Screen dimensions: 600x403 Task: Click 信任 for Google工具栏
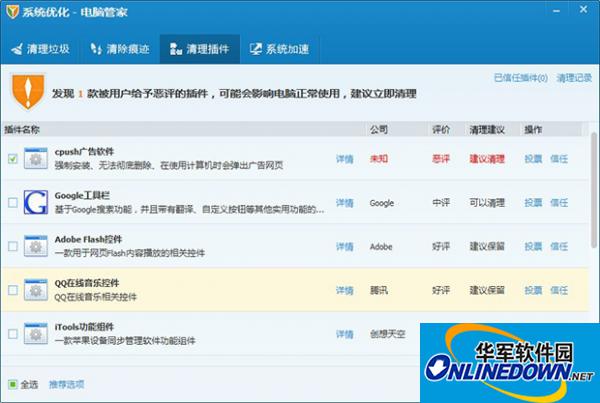pos(559,202)
